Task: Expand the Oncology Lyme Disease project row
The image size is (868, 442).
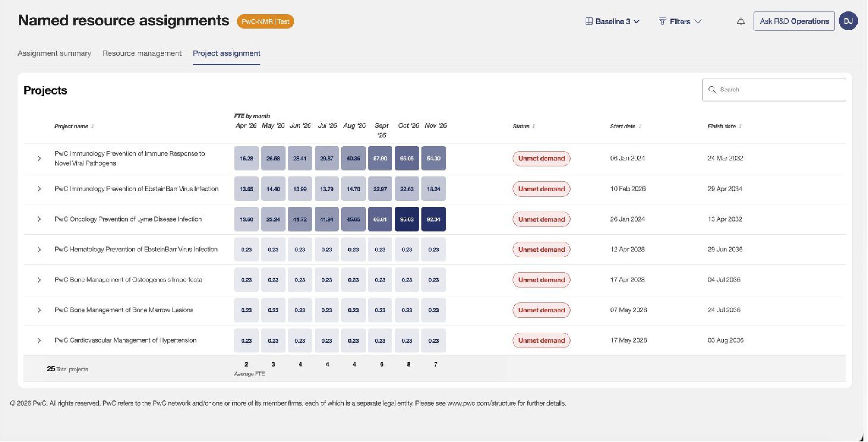Action: (39, 219)
